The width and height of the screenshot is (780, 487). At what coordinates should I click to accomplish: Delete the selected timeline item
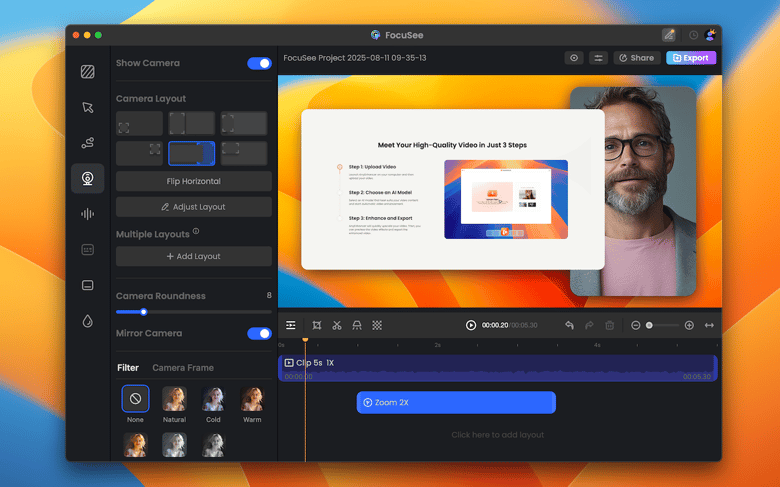point(609,325)
